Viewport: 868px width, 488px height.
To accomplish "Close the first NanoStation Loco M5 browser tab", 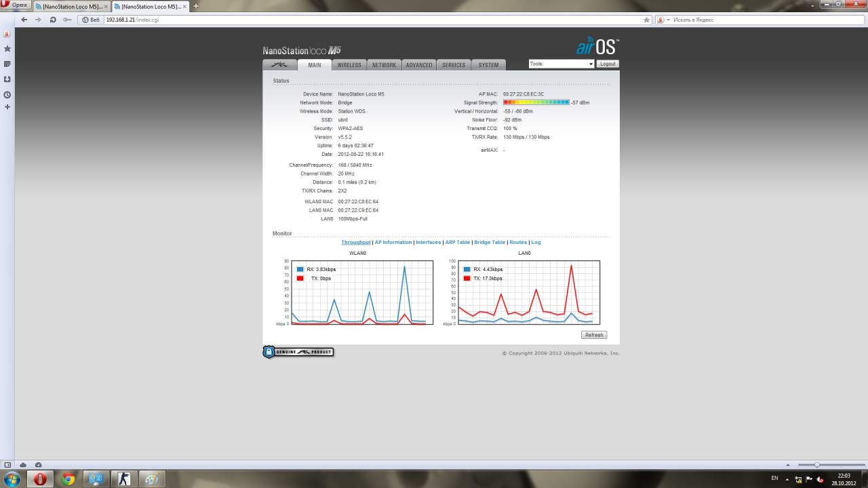I will click(x=106, y=6).
